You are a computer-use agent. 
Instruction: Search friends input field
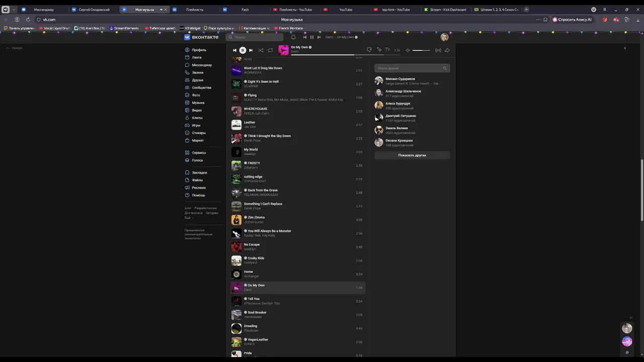[412, 68]
